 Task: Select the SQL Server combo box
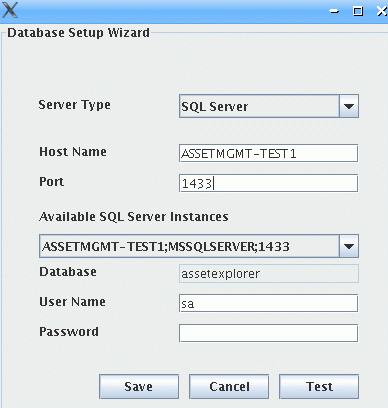[x=269, y=106]
